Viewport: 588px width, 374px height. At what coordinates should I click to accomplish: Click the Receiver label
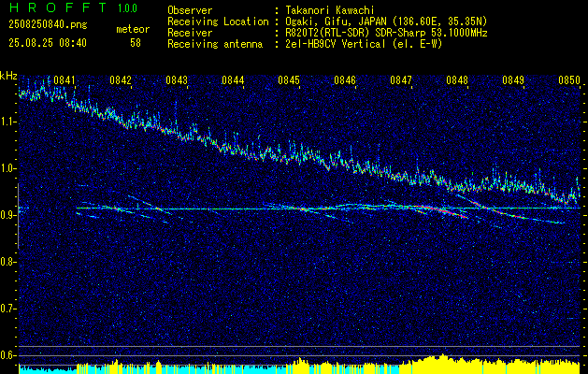click(190, 33)
